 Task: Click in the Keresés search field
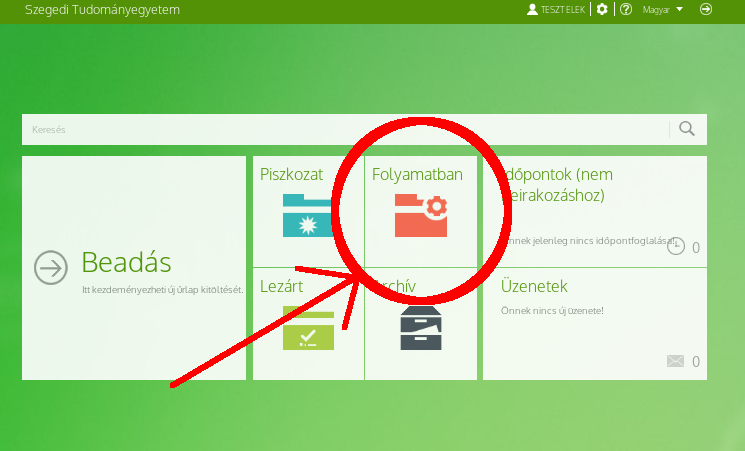coord(340,129)
